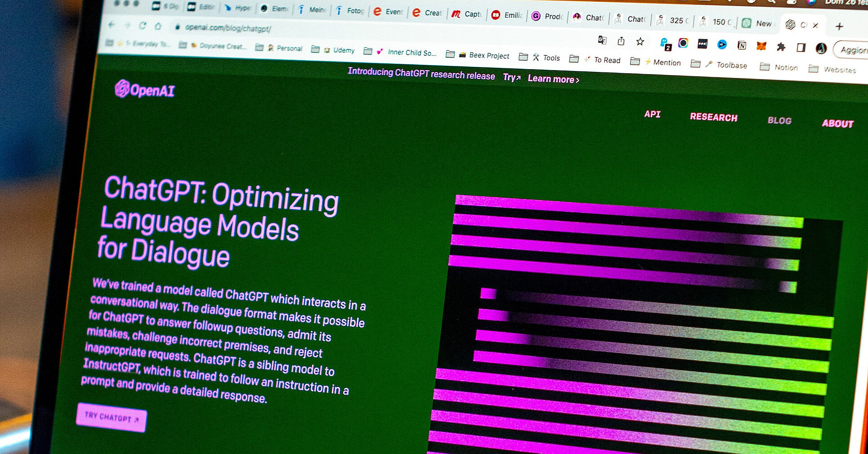The height and width of the screenshot is (454, 868).
Task: Open the Beex Project bookmark folder
Action: (x=477, y=55)
